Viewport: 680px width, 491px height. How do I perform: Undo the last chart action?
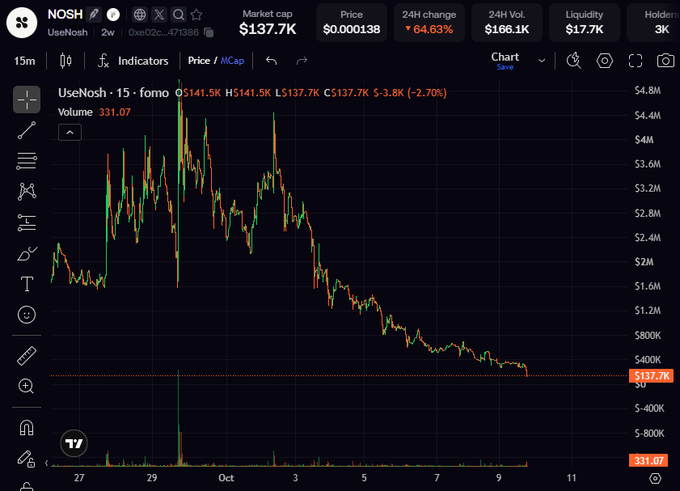tap(271, 61)
